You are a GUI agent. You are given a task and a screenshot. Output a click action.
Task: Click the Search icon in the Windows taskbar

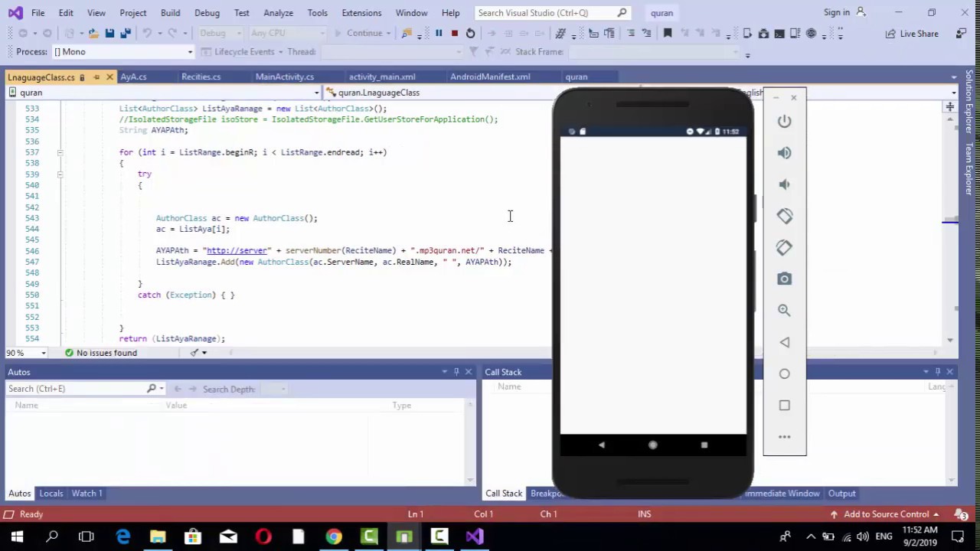(52, 536)
